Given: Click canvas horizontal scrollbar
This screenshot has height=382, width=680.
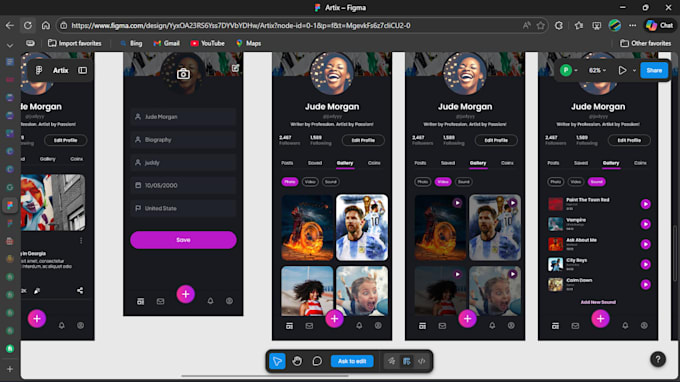Looking at the screenshot, I should (265, 376).
